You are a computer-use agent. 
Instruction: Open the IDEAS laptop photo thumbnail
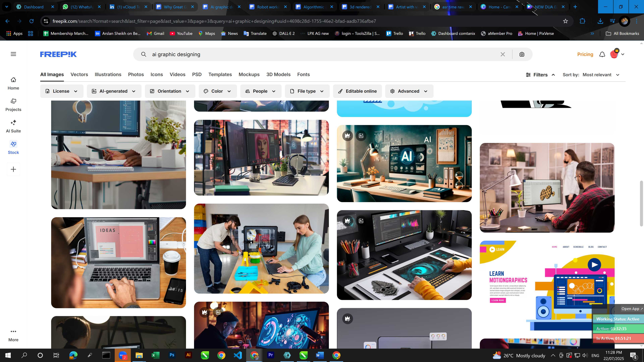click(119, 263)
